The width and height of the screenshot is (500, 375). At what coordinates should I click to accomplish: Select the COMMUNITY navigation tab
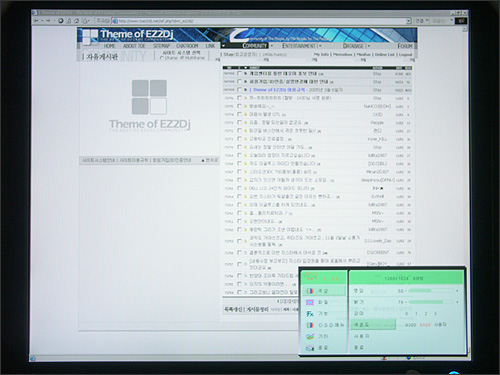(255, 46)
